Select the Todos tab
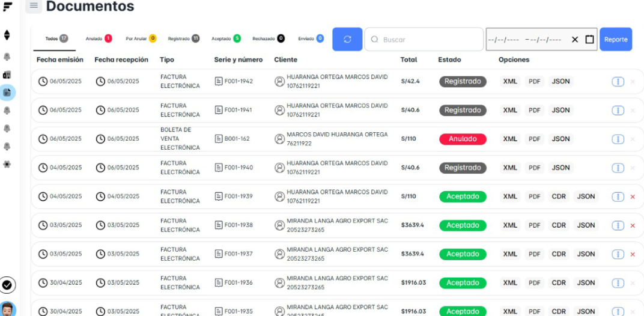 tap(56, 38)
